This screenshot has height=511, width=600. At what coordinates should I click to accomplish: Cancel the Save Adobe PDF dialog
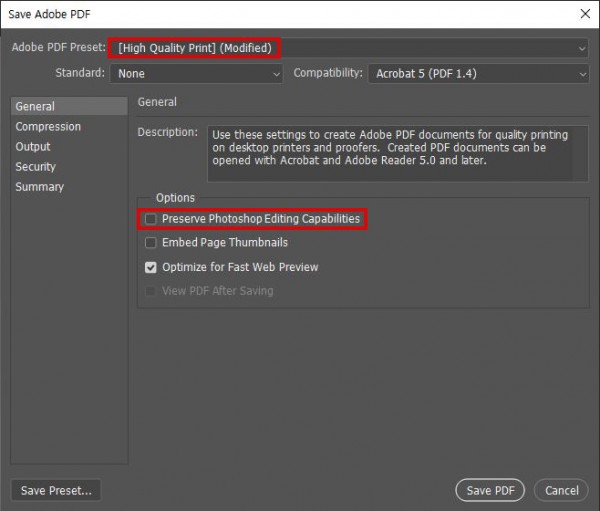561,490
